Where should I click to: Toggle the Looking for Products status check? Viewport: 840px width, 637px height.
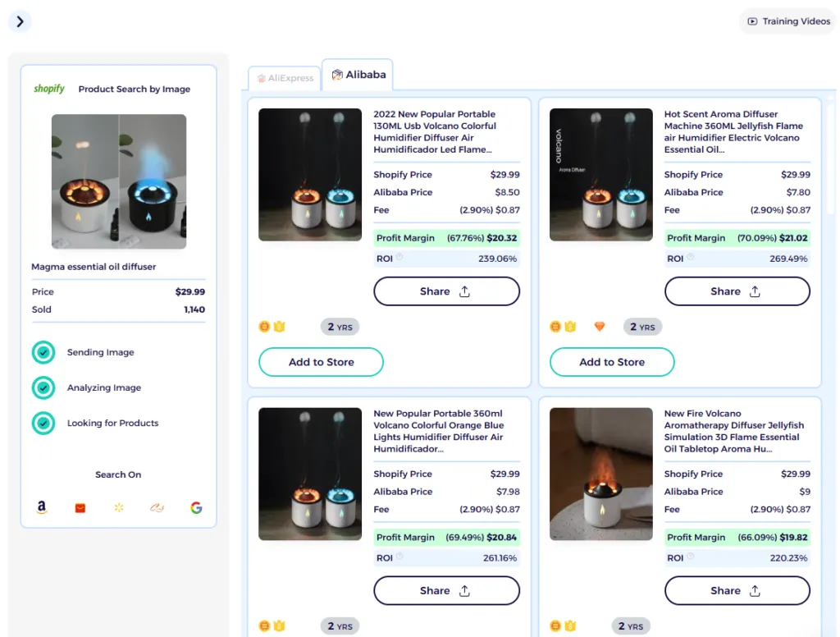[43, 423]
